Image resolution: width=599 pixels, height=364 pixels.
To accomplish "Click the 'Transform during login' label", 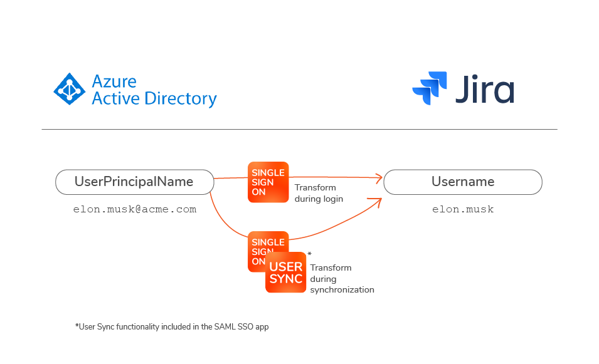I will tap(319, 193).
